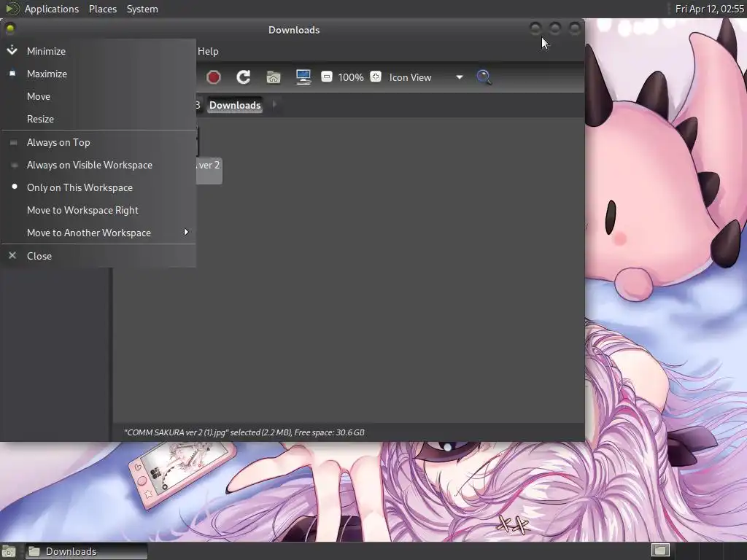
Task: Choose Move to Workspace Right
Action: point(98,211)
